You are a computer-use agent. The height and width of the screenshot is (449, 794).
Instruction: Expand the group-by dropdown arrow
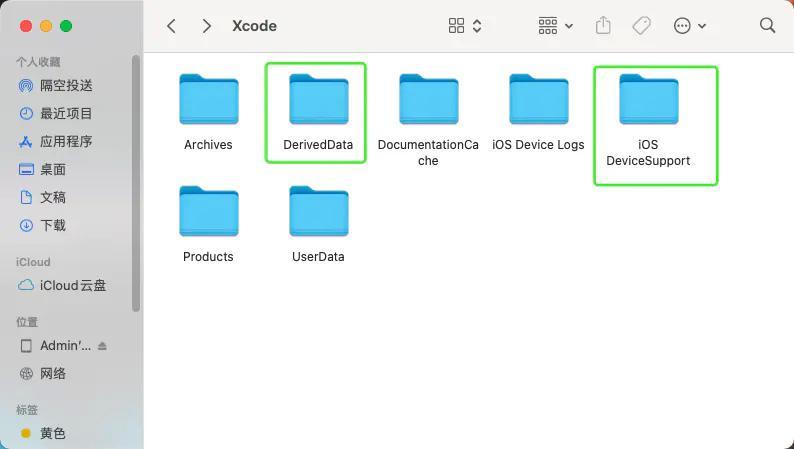[x=569, y=26]
